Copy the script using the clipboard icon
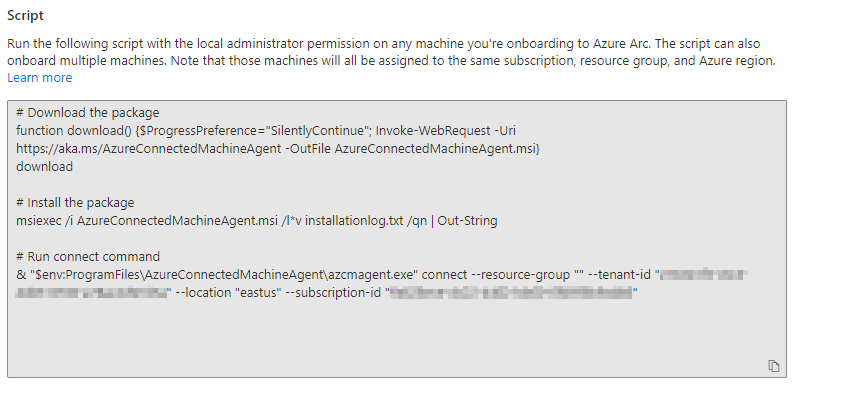The width and height of the screenshot is (854, 406). pyautogui.click(x=773, y=366)
